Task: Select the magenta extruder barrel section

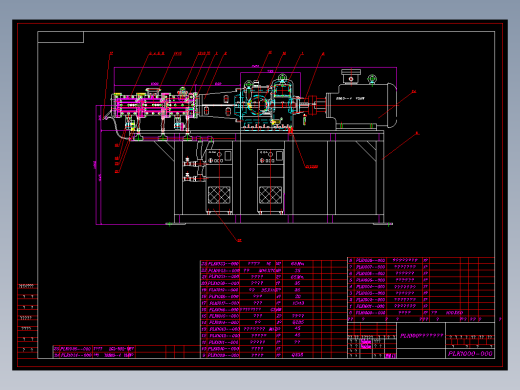Action: click(x=154, y=105)
